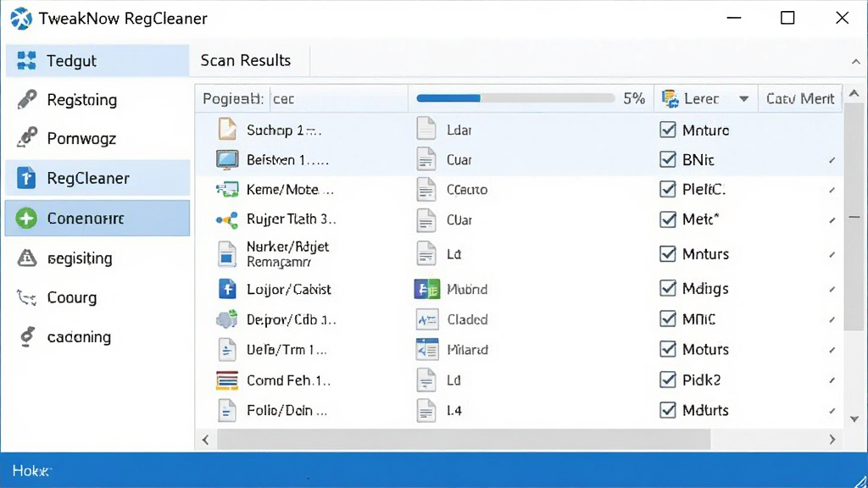Click the green Mubnd spreadsheet icon

pos(427,289)
